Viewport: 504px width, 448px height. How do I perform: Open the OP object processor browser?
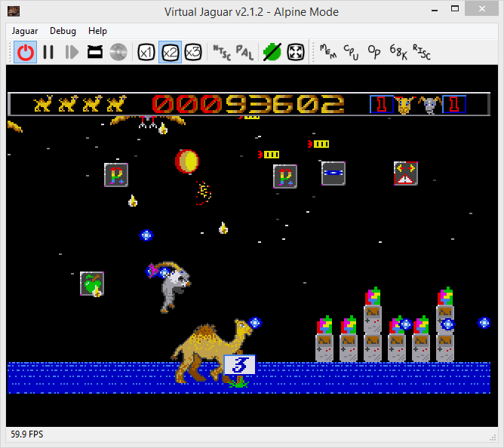(374, 52)
